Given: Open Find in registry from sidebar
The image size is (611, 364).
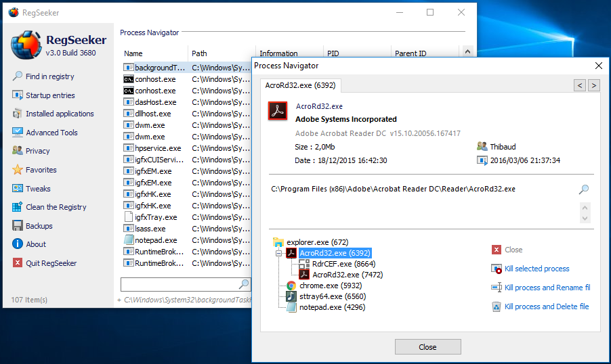Looking at the screenshot, I should 43,76.
